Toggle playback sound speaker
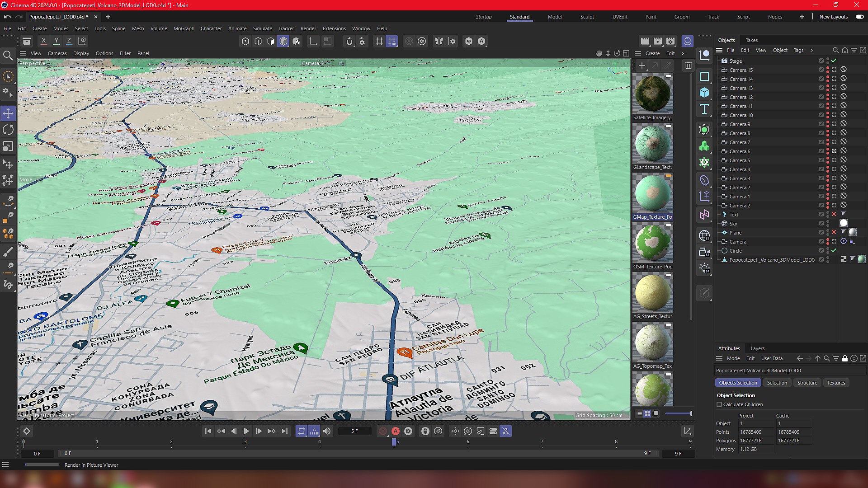 [x=327, y=431]
